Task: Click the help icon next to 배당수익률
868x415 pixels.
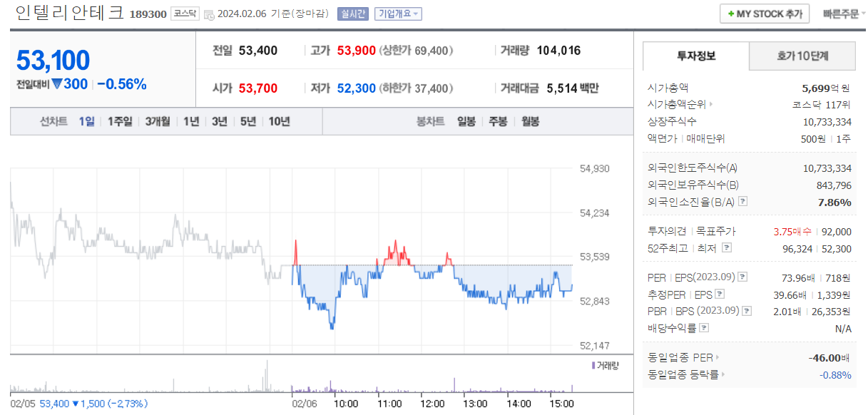Action: pyautogui.click(x=704, y=328)
